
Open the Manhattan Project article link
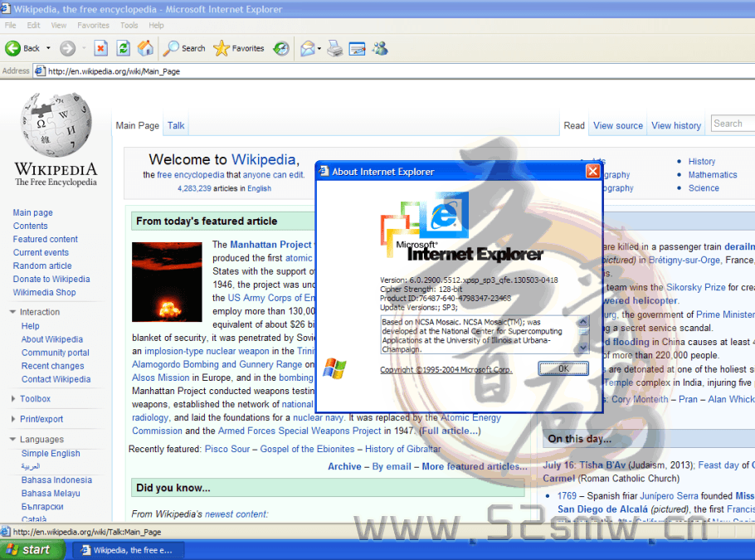click(x=270, y=245)
